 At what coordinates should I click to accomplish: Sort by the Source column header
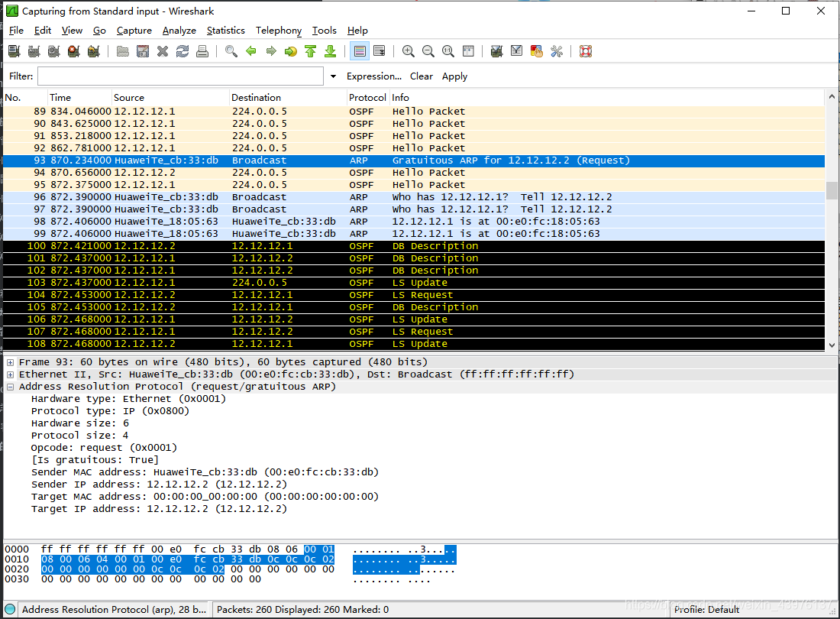coord(170,98)
